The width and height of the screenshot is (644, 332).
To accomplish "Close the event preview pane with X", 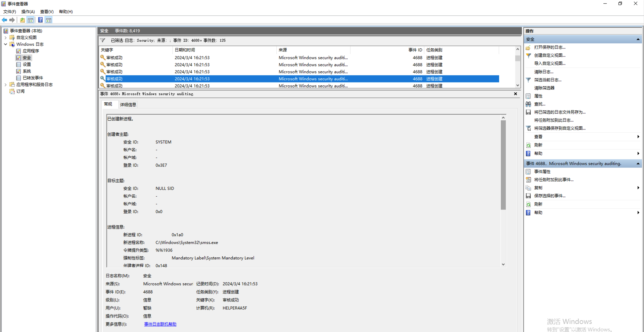I will click(515, 94).
